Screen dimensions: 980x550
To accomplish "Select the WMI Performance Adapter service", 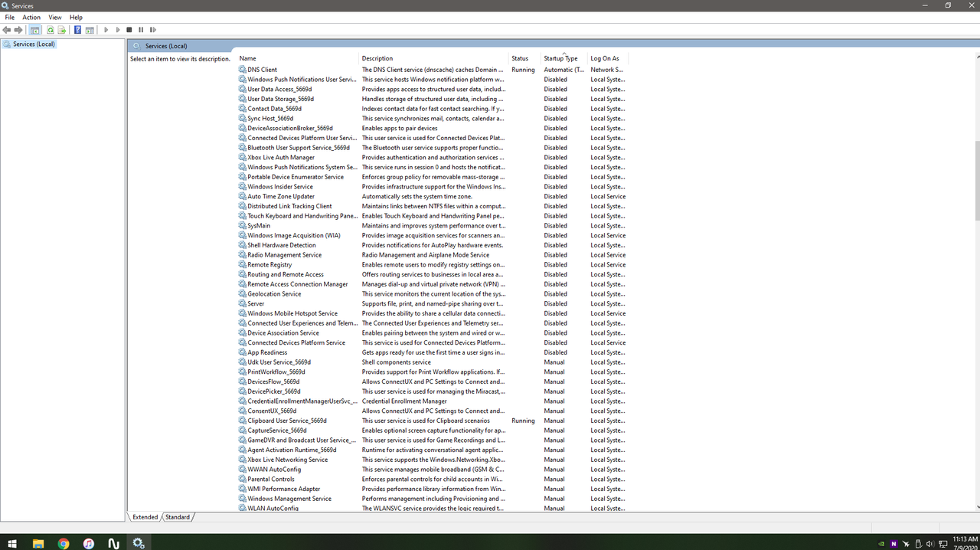I will (433, 489).
